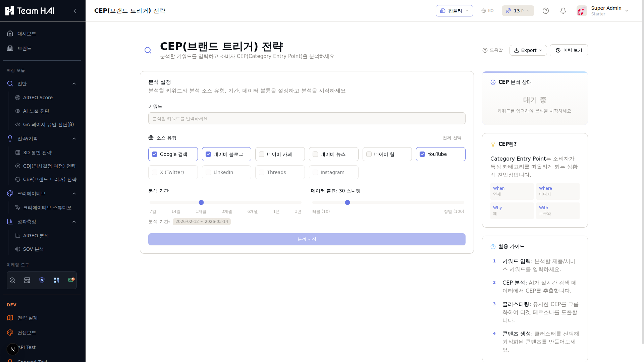
Task: Open 브랜드 in the sidebar
Action: (42, 48)
